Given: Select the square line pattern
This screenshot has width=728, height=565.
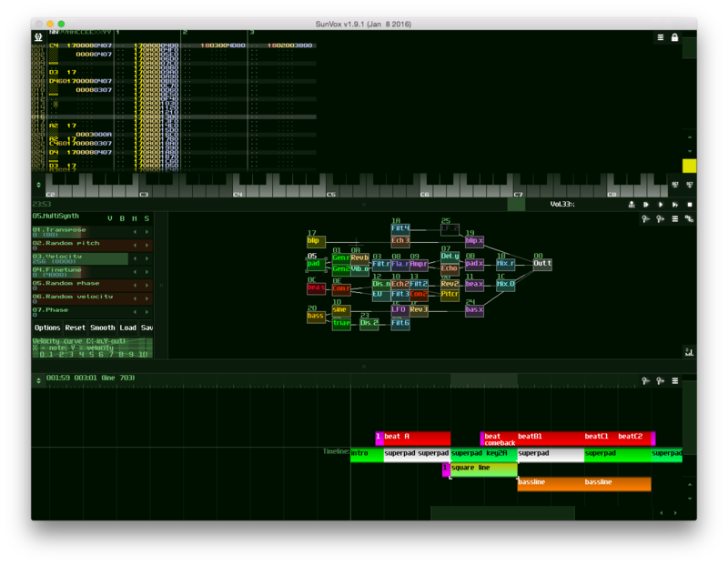Looking at the screenshot, I should (x=484, y=469).
